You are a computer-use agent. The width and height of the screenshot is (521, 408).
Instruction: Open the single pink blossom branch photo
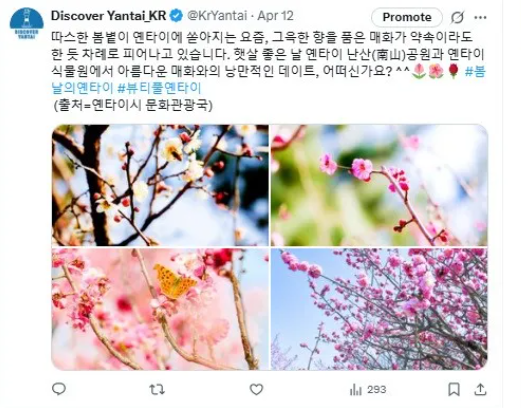pyautogui.click(x=379, y=185)
